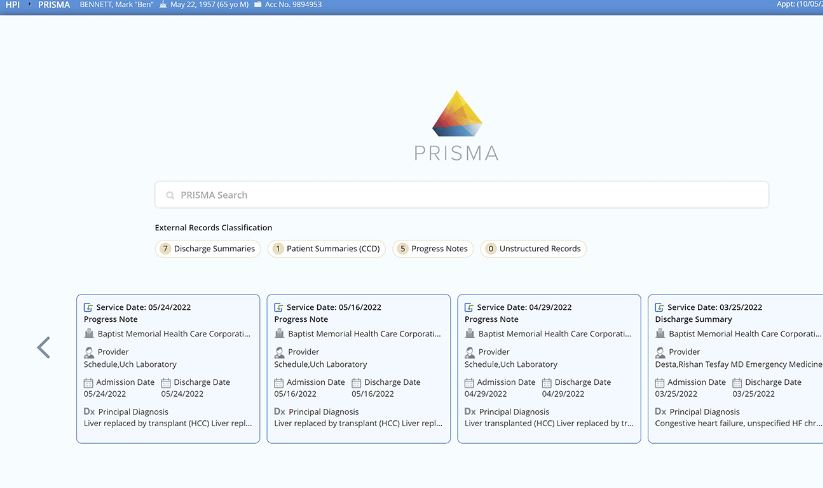Screen dimensions: 823x488
Task: Open the PRISMA tab in header
Action: [x=54, y=5]
